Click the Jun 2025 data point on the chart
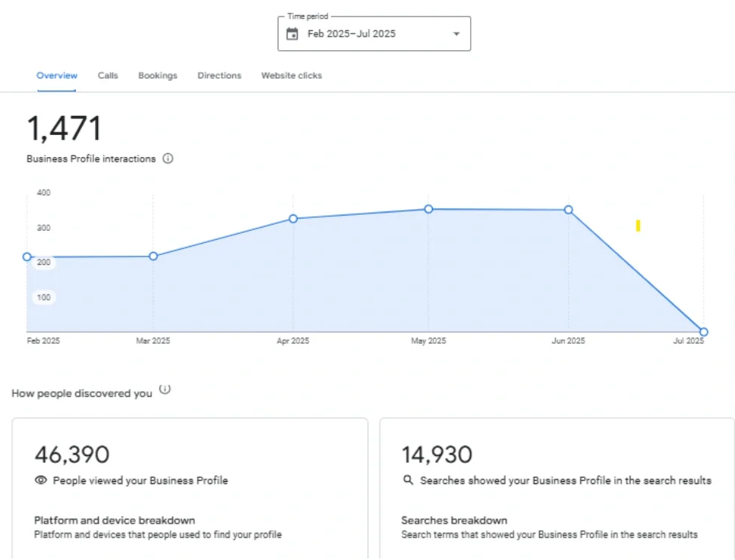 tap(568, 209)
